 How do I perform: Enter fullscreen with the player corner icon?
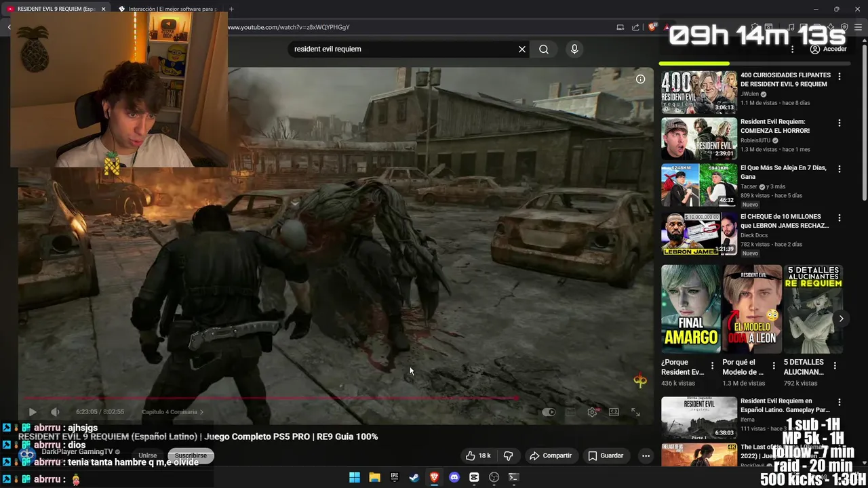pos(635,412)
